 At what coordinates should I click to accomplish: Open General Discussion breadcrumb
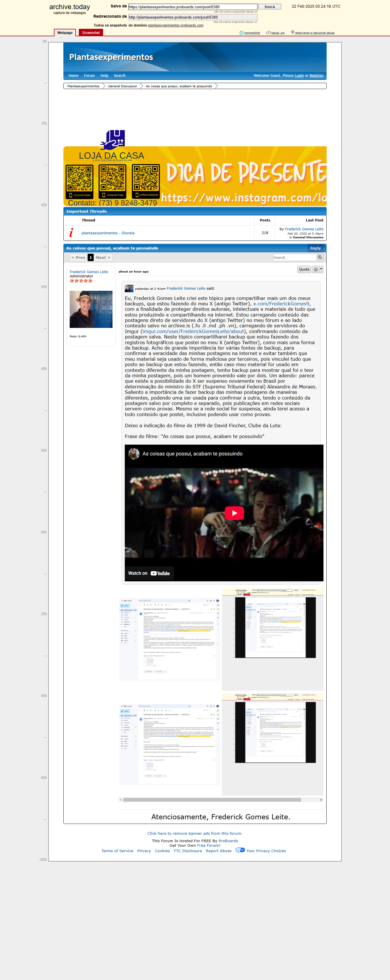tap(122, 86)
